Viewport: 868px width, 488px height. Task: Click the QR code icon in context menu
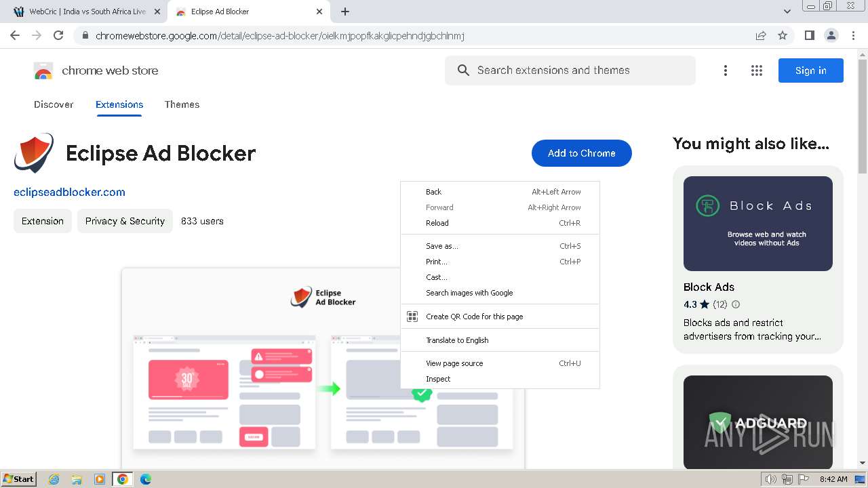(412, 317)
